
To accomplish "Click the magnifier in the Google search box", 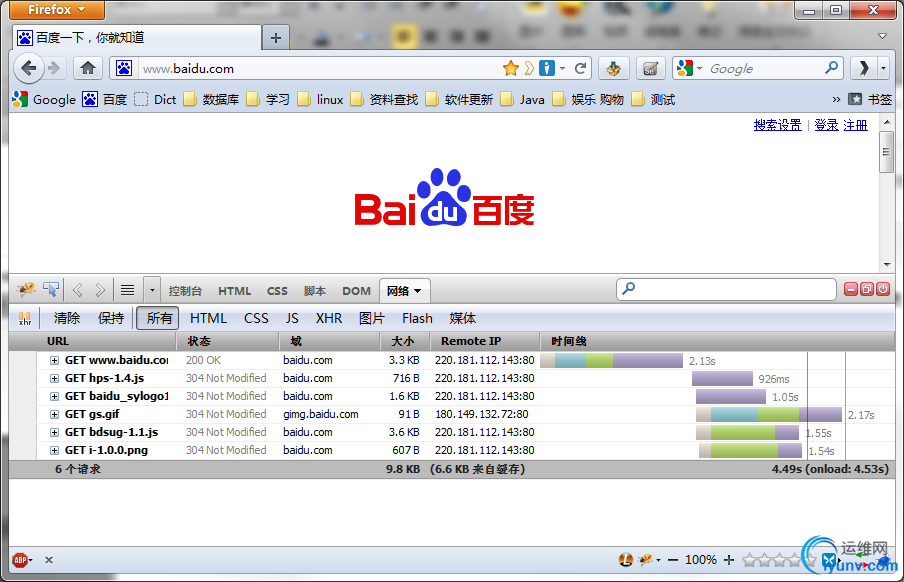I will [831, 68].
